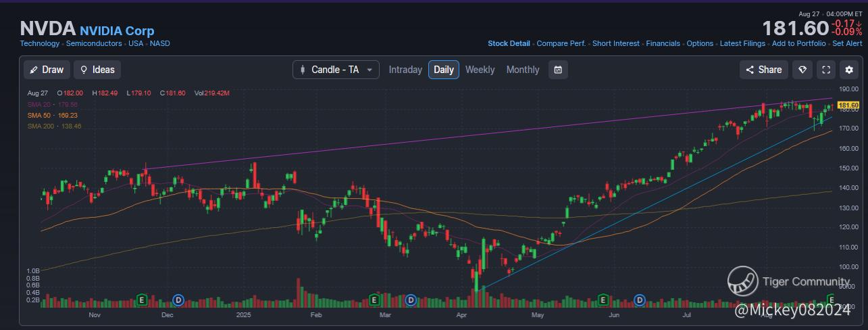Click the NVDA ticker symbol heading
Image resolution: width=868 pixels, height=330 pixels.
pyautogui.click(x=48, y=28)
